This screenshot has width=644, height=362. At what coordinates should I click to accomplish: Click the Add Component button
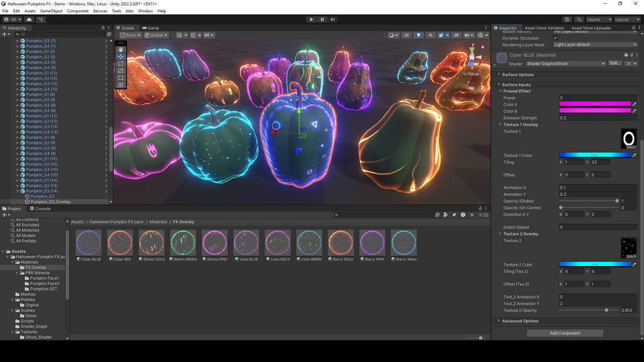[x=565, y=333]
